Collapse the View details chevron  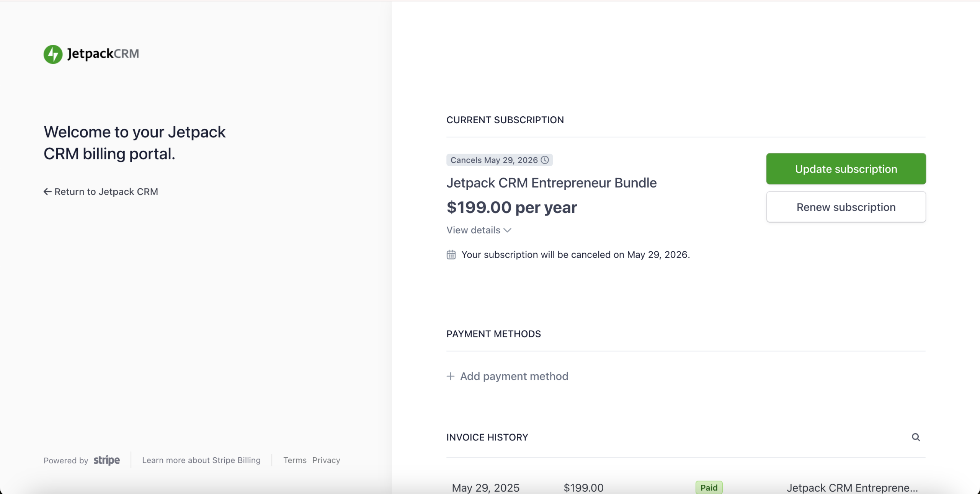pyautogui.click(x=508, y=230)
